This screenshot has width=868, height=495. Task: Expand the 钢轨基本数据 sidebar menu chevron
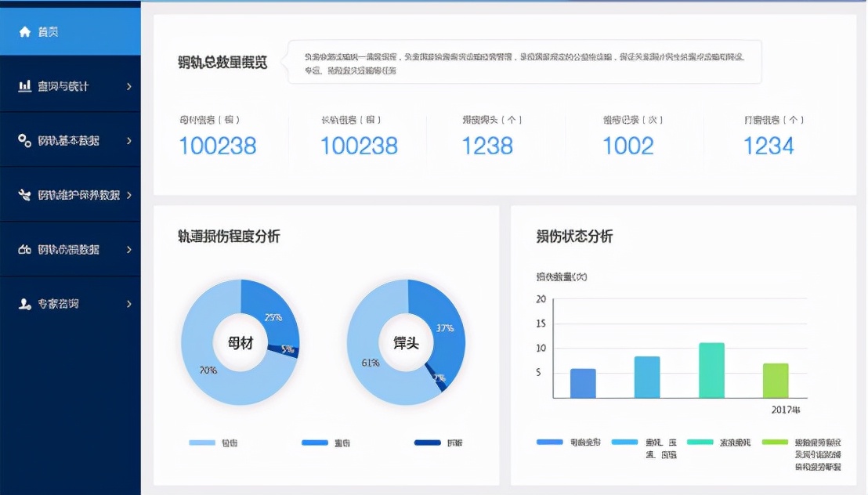pos(129,140)
